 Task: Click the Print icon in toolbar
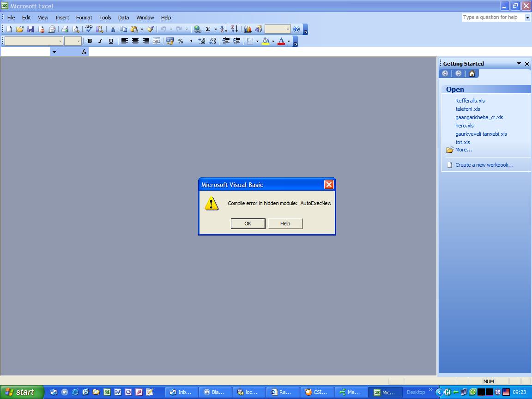[x=65, y=29]
